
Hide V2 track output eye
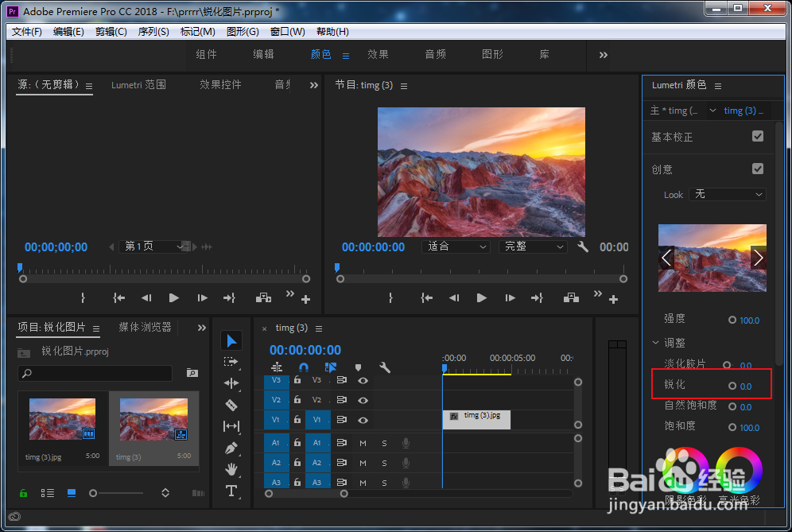coord(363,400)
